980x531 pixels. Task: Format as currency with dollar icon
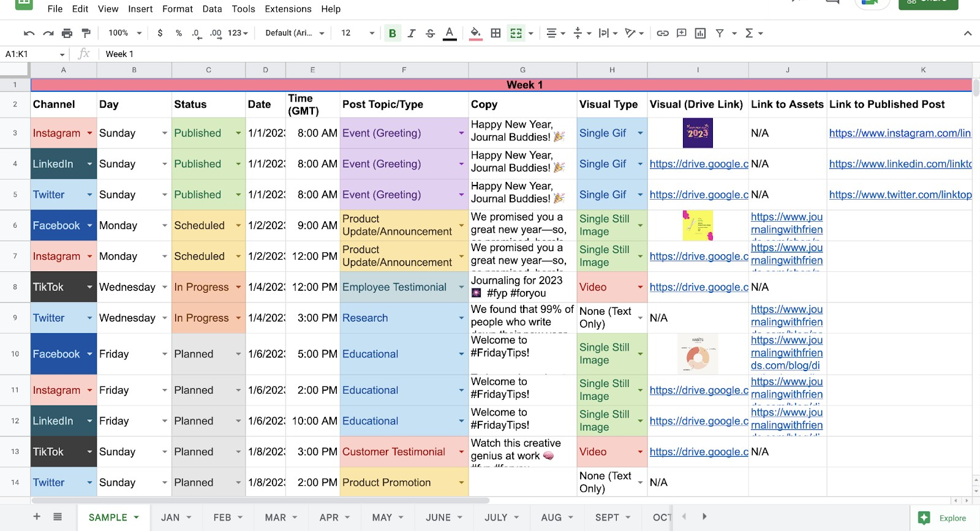point(160,33)
